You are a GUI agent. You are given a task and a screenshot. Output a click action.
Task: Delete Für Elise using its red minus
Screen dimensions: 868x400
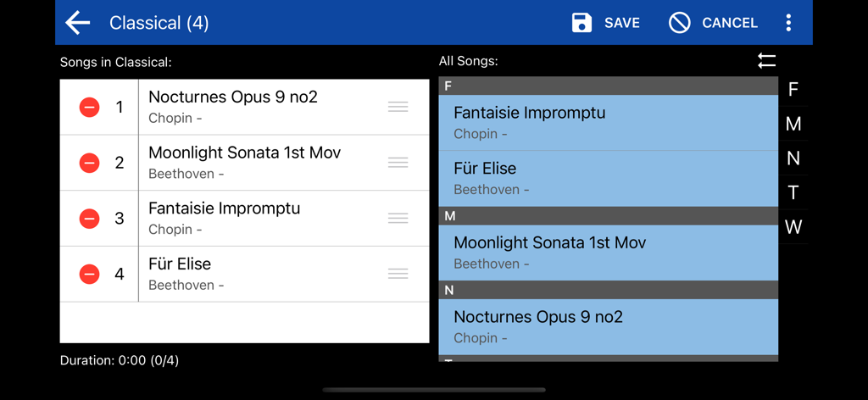[89, 274]
